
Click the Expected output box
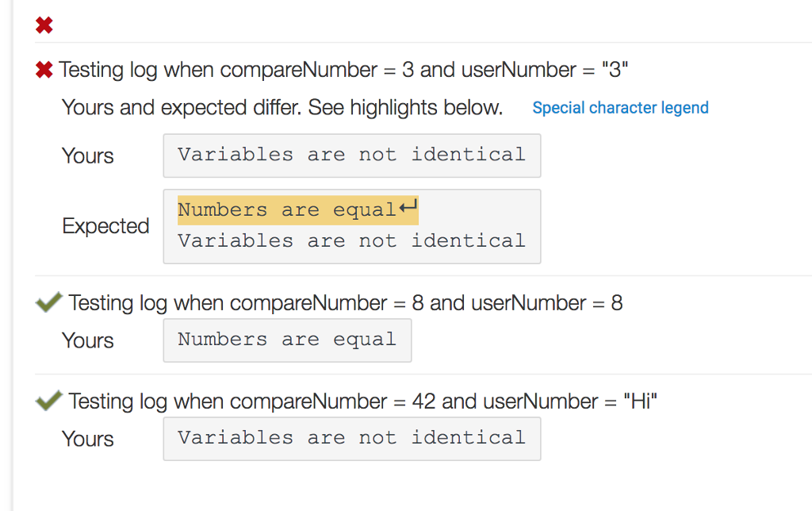point(352,226)
